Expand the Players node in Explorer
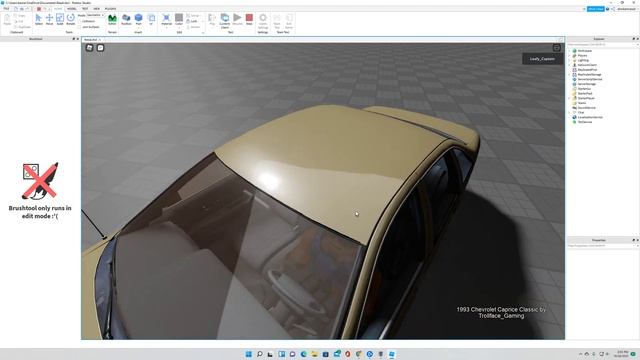This screenshot has width=640, height=360. (x=569, y=56)
